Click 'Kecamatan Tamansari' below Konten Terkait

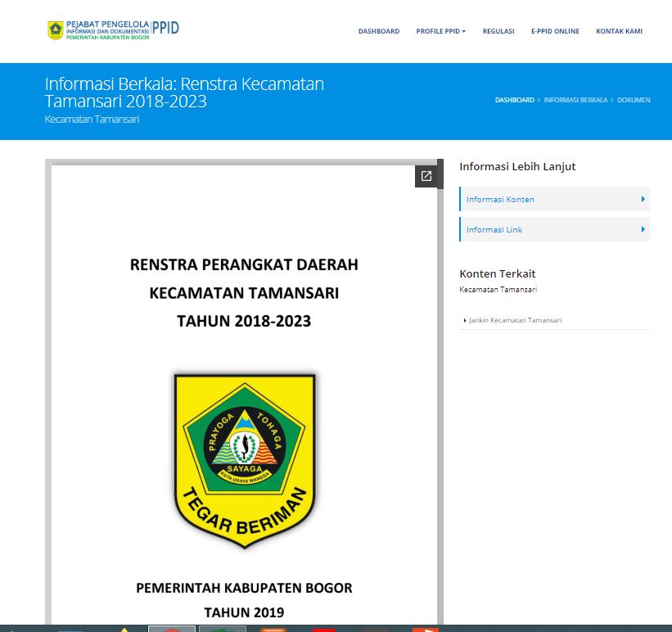coord(498,290)
